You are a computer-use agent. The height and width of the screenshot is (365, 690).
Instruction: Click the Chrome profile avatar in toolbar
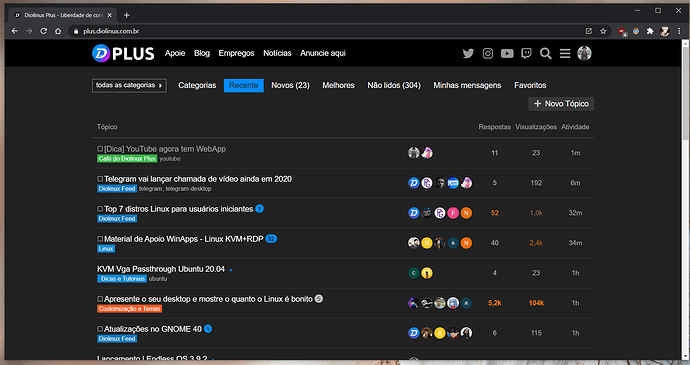[665, 31]
